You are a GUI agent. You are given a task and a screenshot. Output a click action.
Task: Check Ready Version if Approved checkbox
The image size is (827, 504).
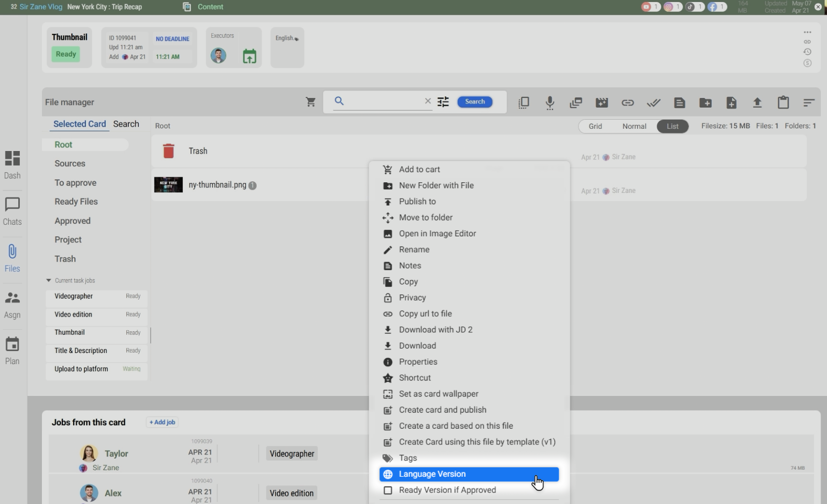pyautogui.click(x=388, y=490)
